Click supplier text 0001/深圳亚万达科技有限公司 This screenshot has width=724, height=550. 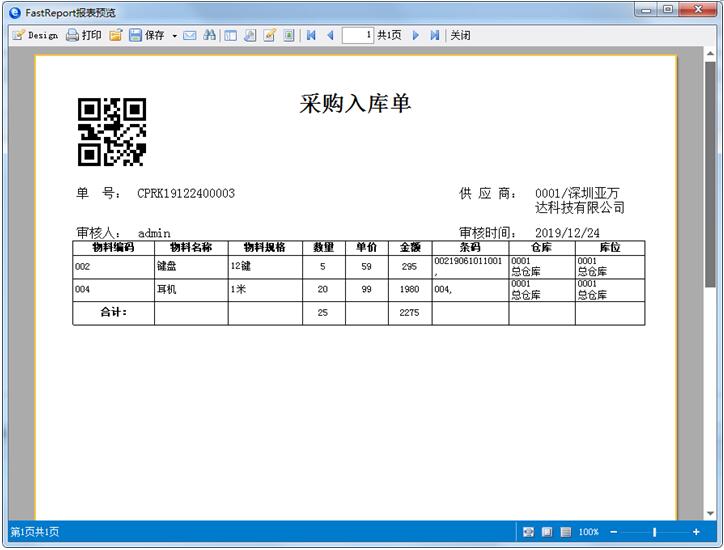tap(580, 200)
